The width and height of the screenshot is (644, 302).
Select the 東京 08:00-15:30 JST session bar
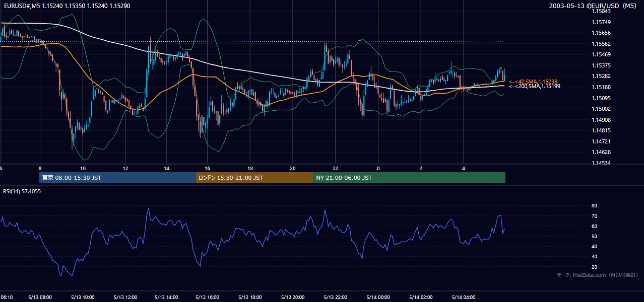click(x=117, y=178)
